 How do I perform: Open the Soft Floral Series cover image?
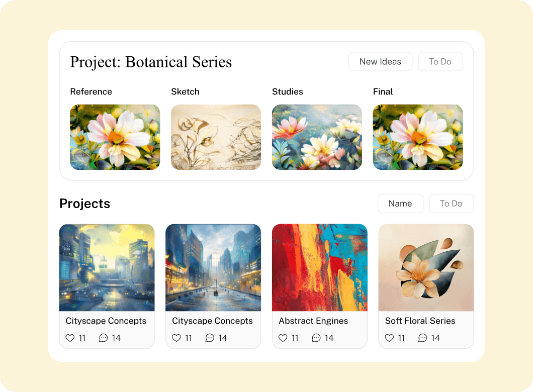[x=426, y=267]
